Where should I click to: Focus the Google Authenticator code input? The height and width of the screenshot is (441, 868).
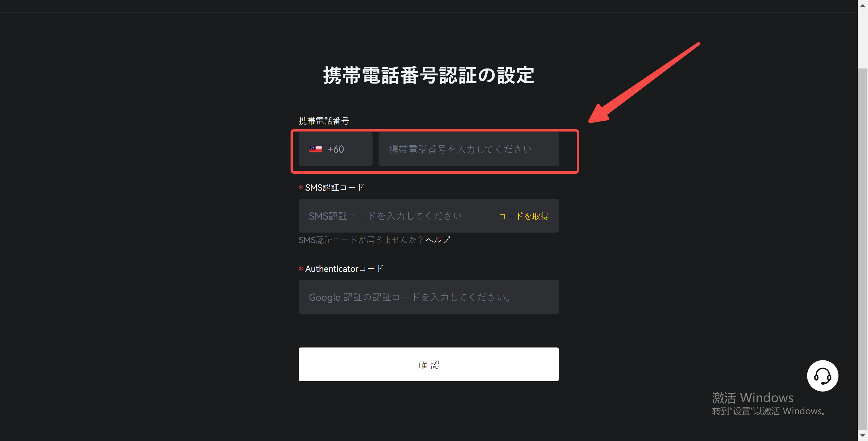[x=429, y=297]
